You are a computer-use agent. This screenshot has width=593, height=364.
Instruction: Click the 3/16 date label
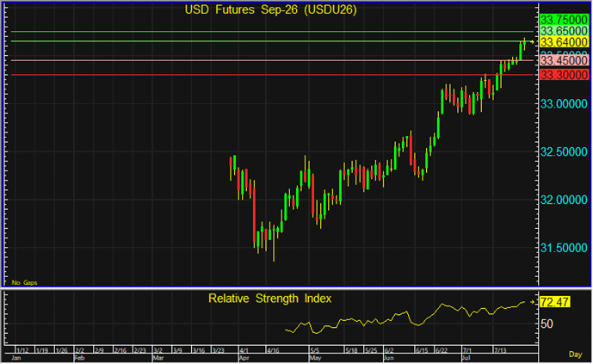199,350
